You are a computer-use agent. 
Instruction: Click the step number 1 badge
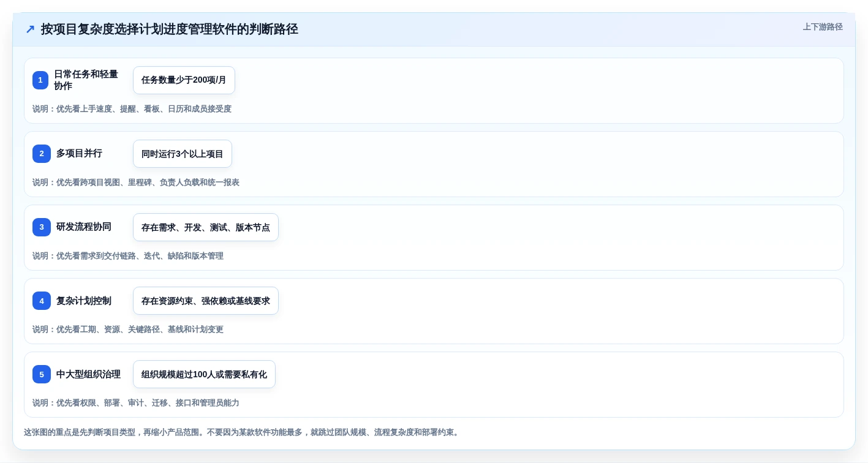point(40,80)
